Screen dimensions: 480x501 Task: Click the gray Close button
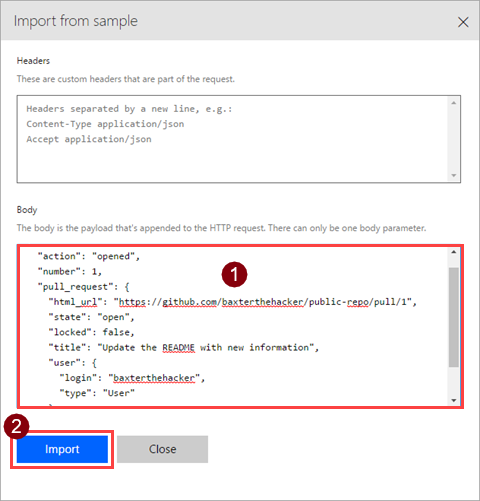162,449
